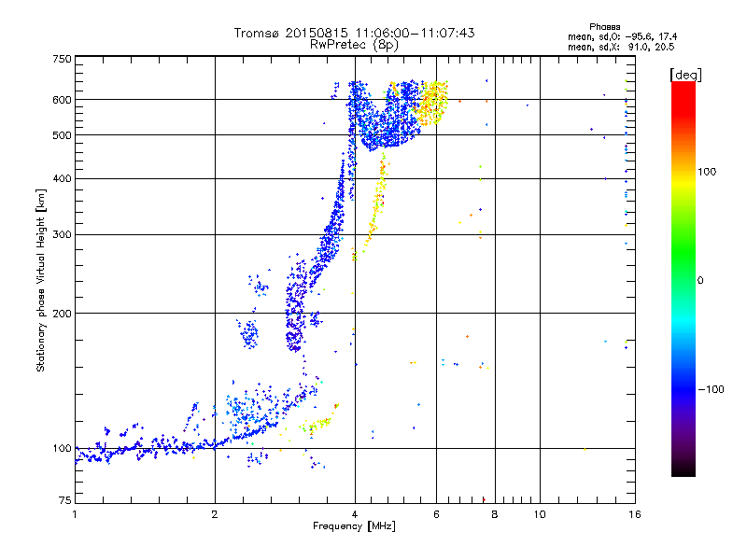Viewport: 747px width, 560px height.
Task: Click the x-axis tick label '10'
Action: 540,514
